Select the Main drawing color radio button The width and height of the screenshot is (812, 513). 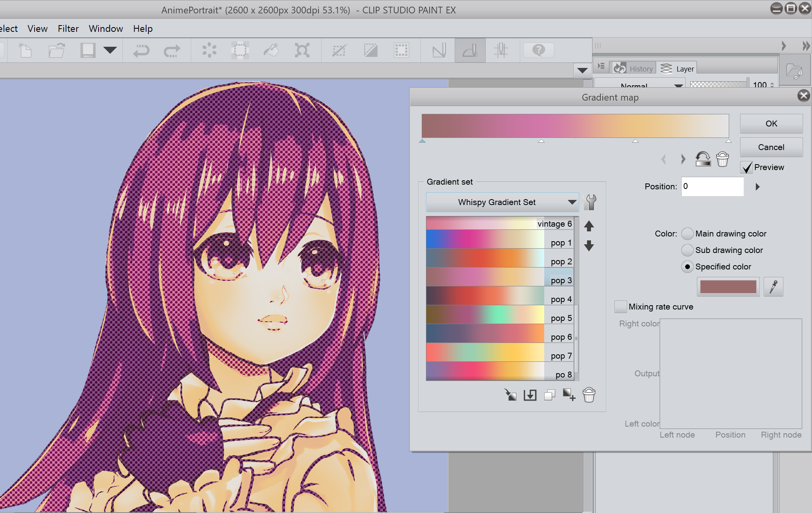pos(687,233)
